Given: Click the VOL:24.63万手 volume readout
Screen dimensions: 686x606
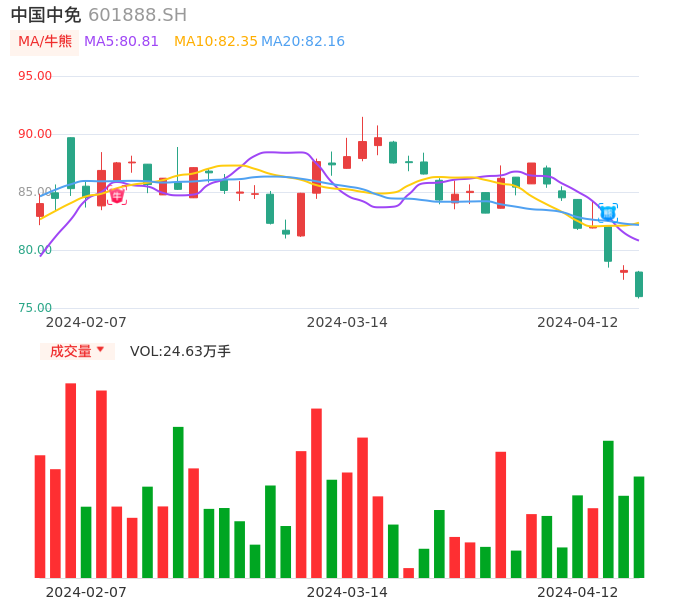Looking at the screenshot, I should (180, 351).
